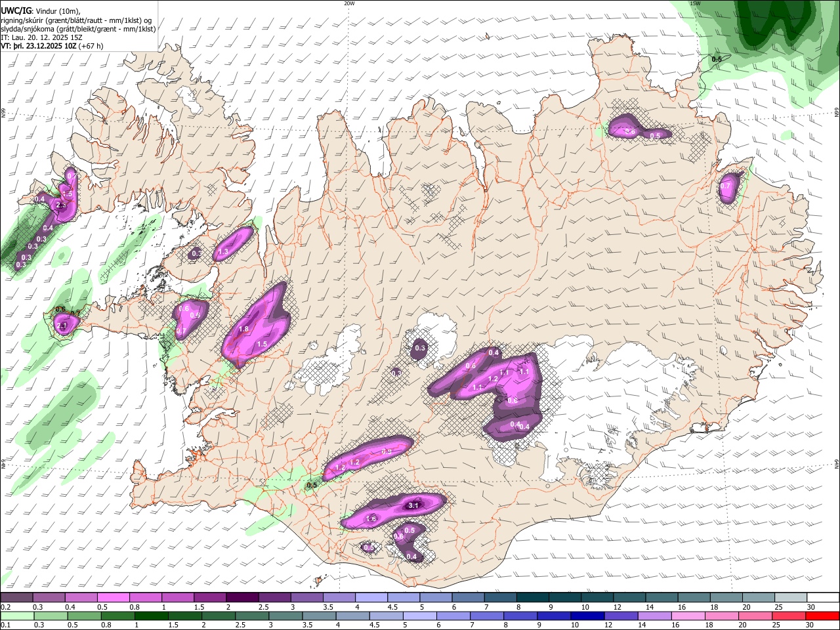Click the 0.5 green swatch, lower legend row

pos(84,616)
